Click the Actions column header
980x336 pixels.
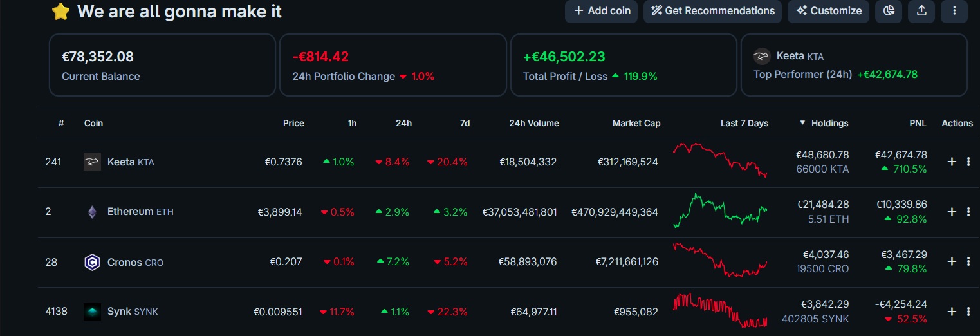pos(957,123)
